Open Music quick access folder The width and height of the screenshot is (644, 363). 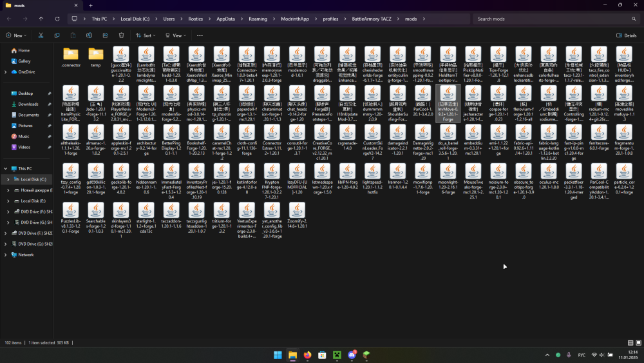tap(23, 136)
